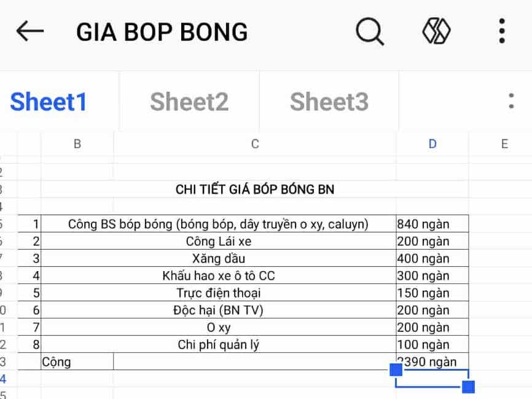Image resolution: width=532 pixels, height=399 pixels.
Task: Select the cell titled CHI TIẾT GIÁ BÓP BÓNG BN
Action: pyautogui.click(x=254, y=189)
